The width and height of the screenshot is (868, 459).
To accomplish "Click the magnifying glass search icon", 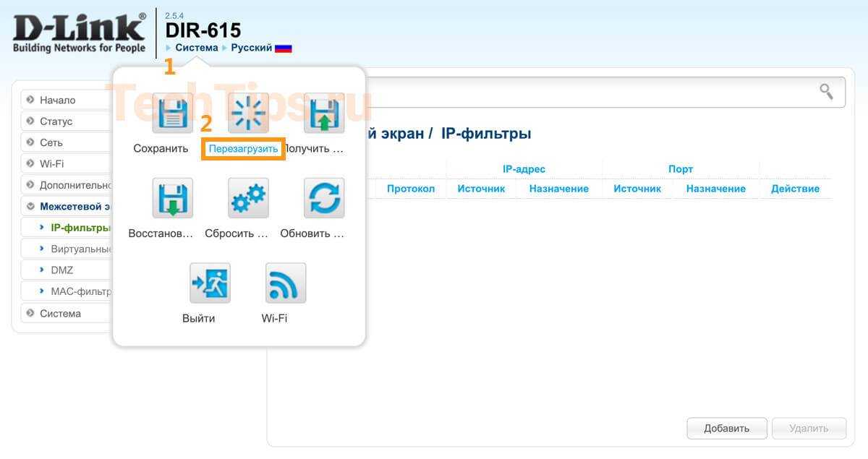I will point(826,92).
